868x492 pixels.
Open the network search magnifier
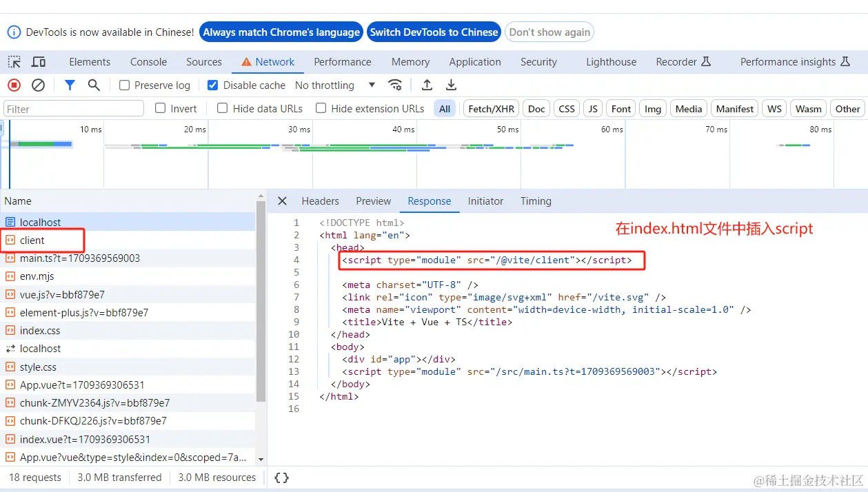pyautogui.click(x=94, y=85)
